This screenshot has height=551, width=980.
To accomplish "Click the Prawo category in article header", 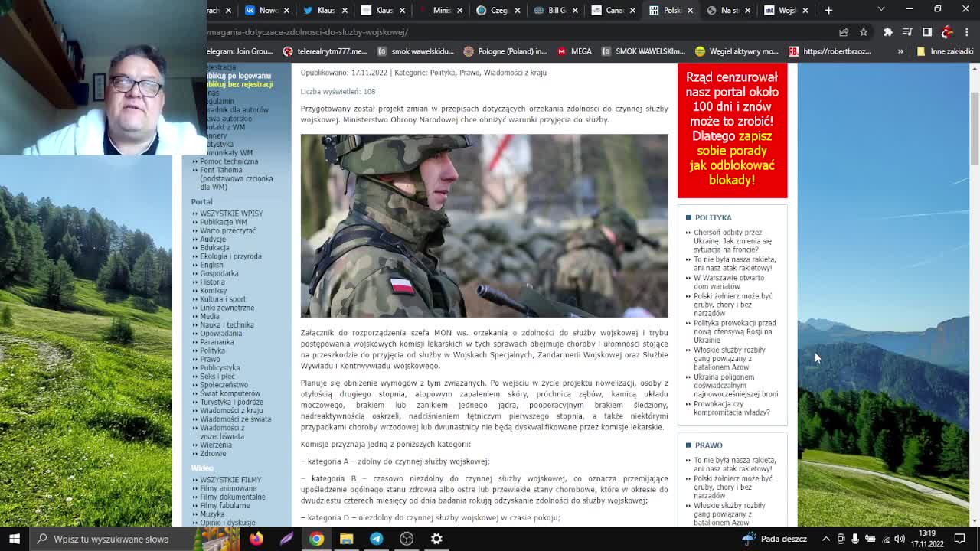I will [470, 73].
